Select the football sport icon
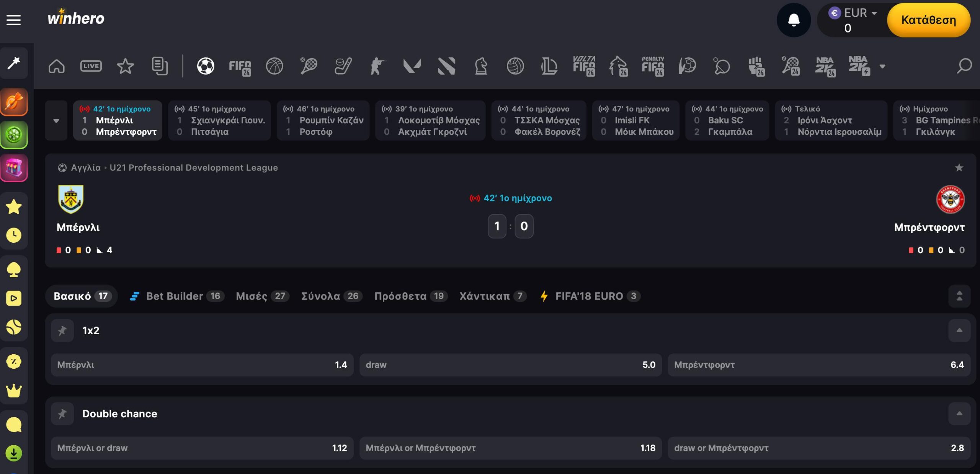This screenshot has width=980, height=474. tap(206, 66)
